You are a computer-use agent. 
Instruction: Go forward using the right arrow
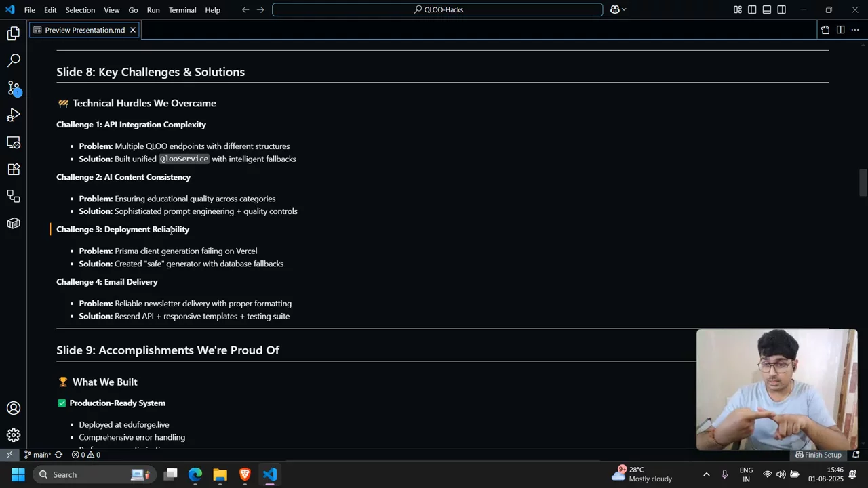tap(260, 9)
